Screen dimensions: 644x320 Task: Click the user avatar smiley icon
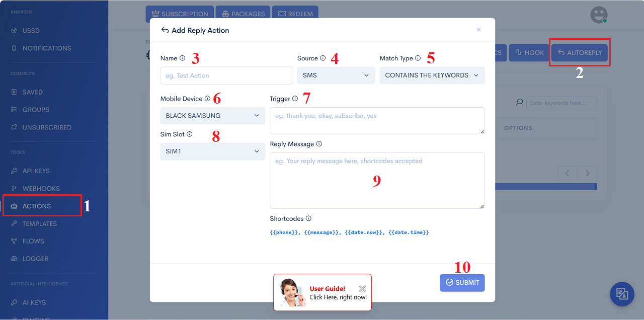click(599, 15)
